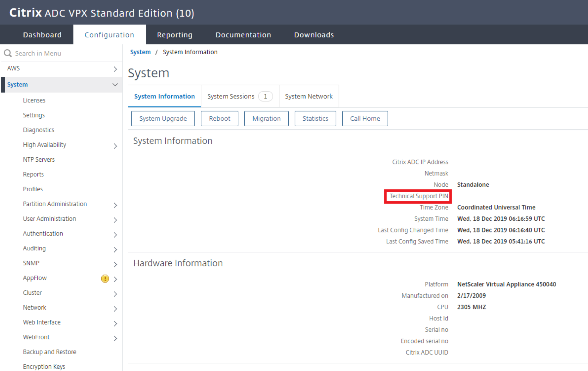588x371 pixels.
Task: Select the Configuration tab
Action: (109, 35)
